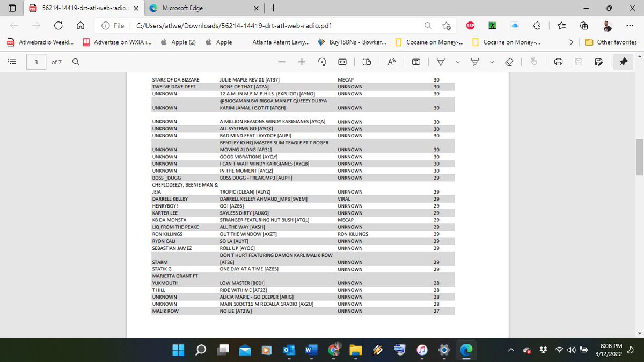This screenshot has height=362, width=644.
Task: Open the cloud extension icon
Action: point(515,25)
